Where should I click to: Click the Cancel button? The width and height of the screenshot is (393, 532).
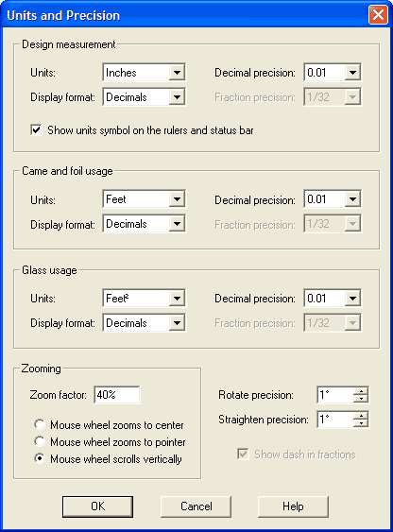196,506
